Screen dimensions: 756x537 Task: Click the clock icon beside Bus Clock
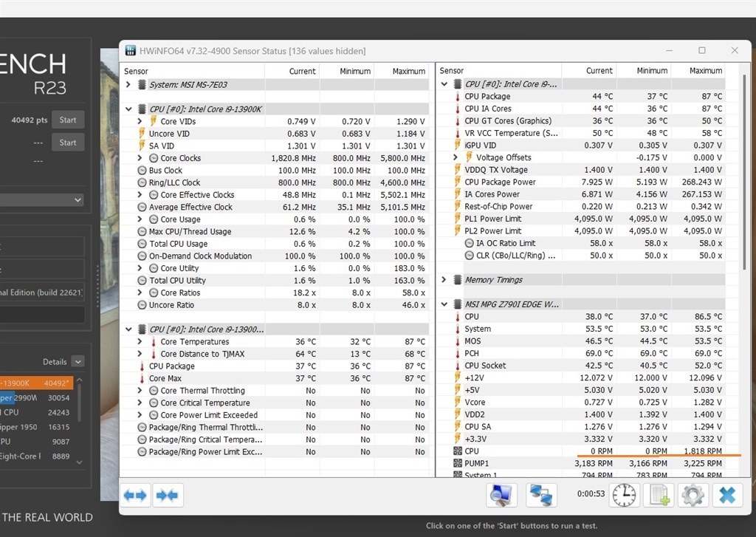point(142,171)
